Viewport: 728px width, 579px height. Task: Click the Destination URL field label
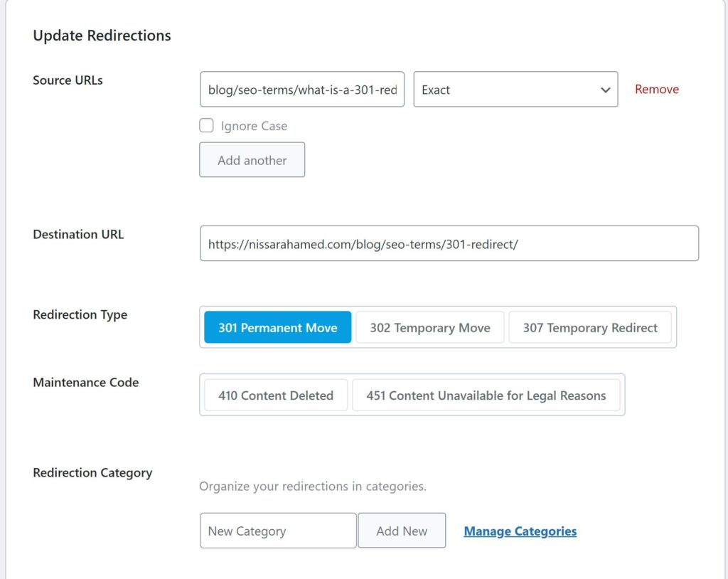[78, 234]
